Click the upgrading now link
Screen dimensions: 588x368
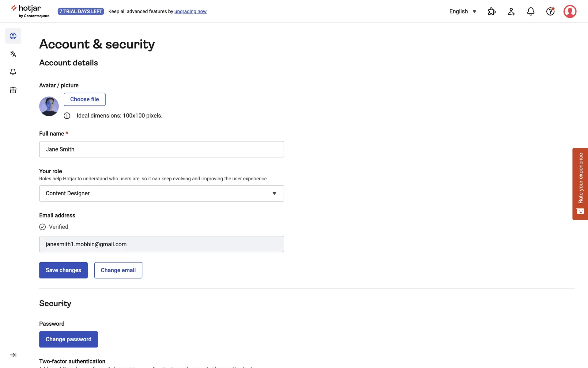(x=190, y=12)
